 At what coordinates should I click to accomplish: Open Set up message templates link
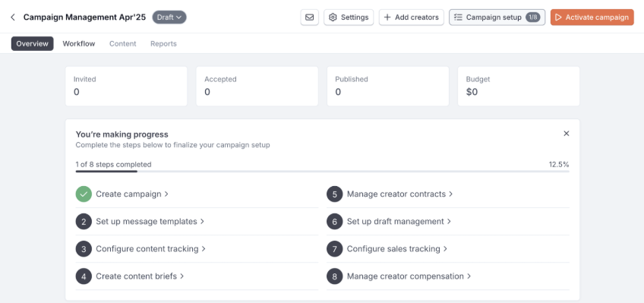147,221
